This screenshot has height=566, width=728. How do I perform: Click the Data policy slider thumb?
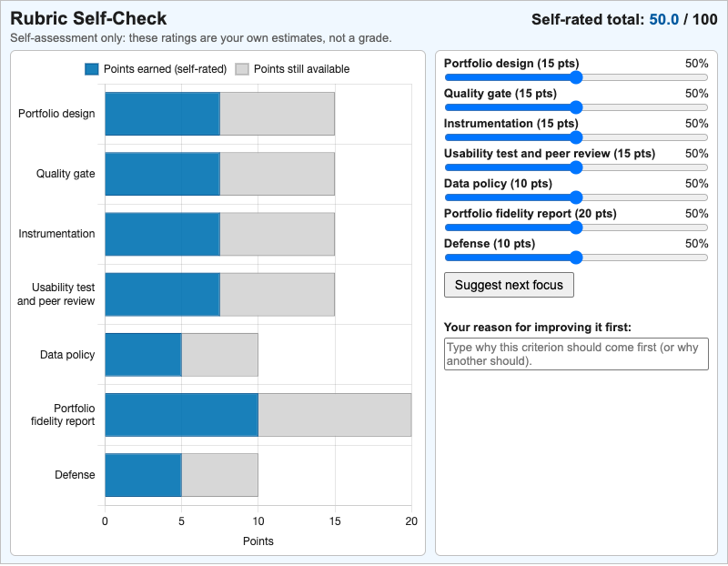[576, 197]
